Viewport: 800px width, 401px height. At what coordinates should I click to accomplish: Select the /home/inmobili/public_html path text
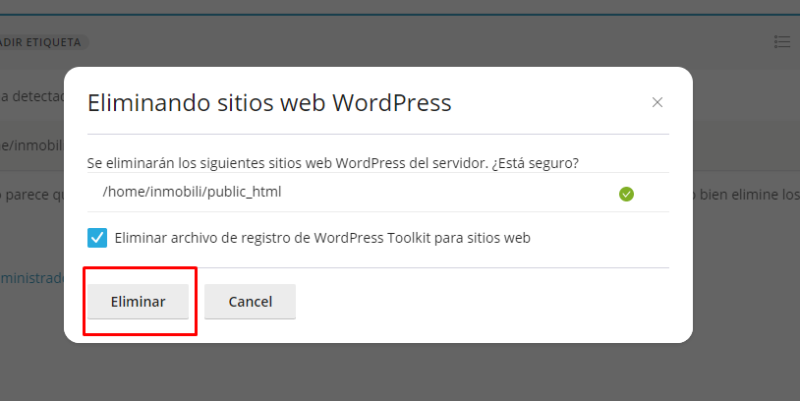(192, 192)
